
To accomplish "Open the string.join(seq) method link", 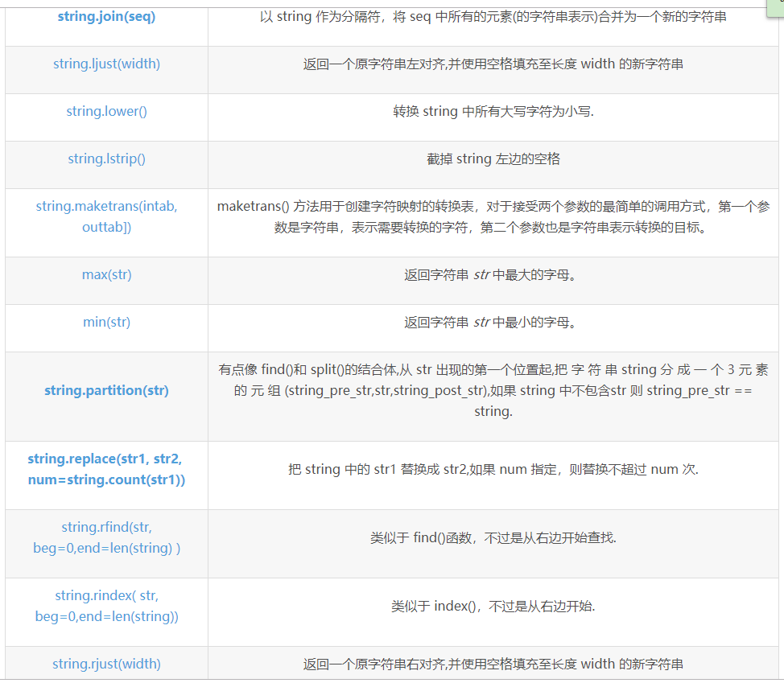I will click(106, 16).
